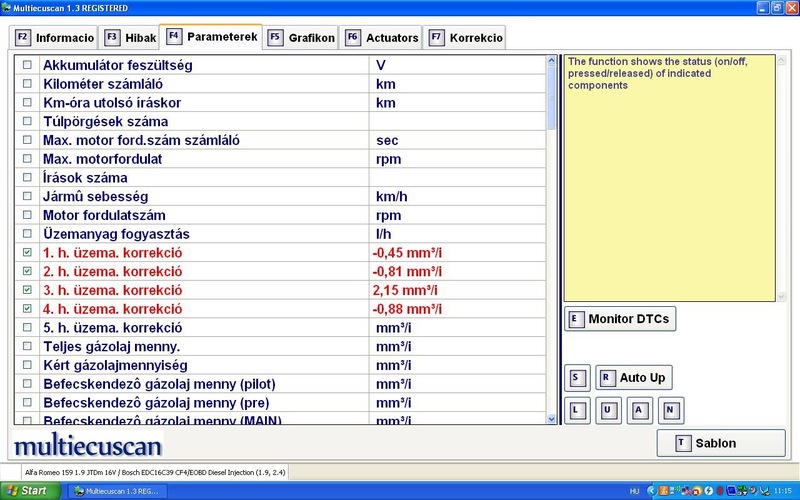Viewport: 800px width, 500px height.
Task: Select the -0,88 mm³/i value cell
Action: pyautogui.click(x=457, y=309)
